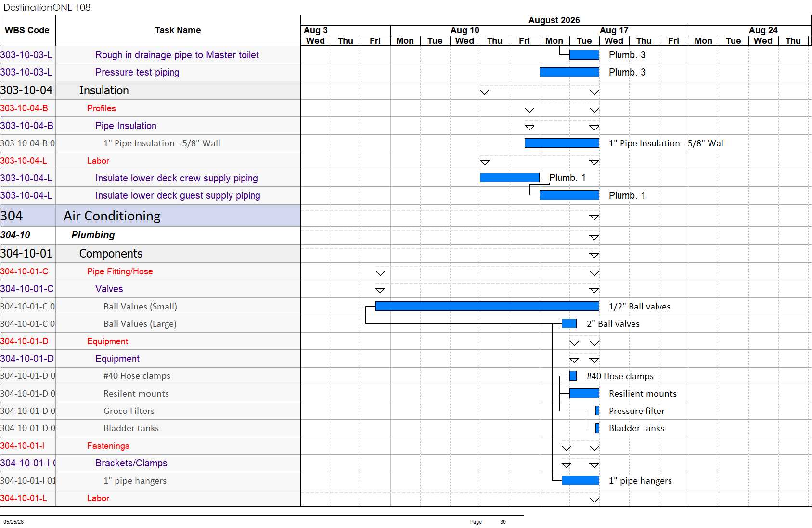812x528 pixels.
Task: Click WBS code 304-10 Plumbing cell
Action: pyautogui.click(x=27, y=235)
